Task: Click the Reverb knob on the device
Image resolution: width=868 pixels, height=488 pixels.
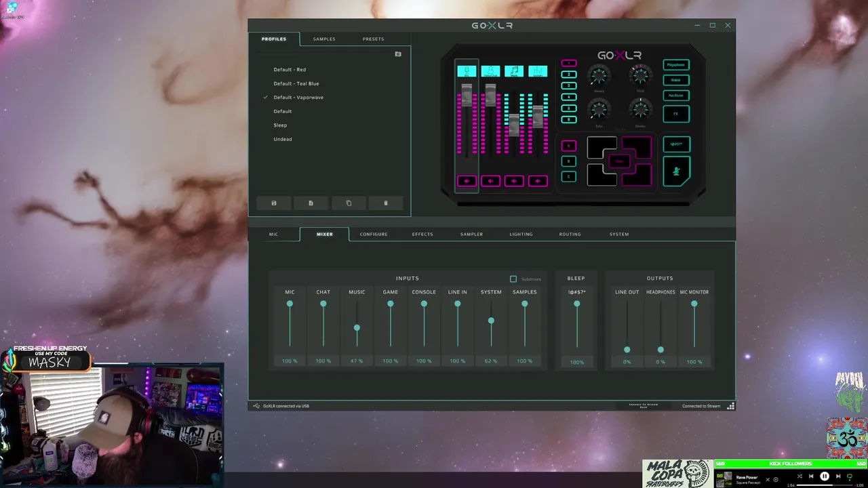Action: pos(599,75)
